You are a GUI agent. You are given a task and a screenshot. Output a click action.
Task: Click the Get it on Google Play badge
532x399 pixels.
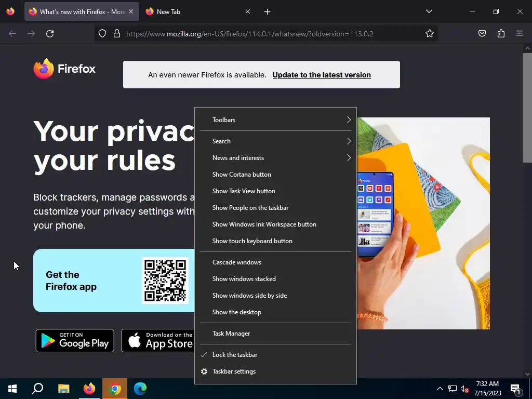(75, 341)
